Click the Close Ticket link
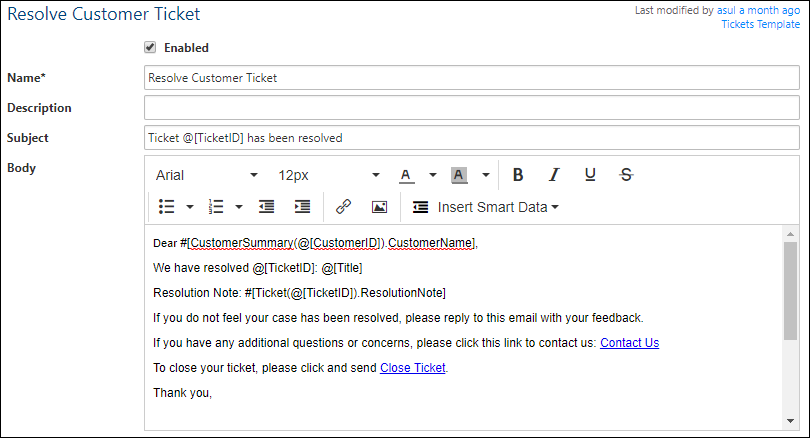 tap(412, 368)
